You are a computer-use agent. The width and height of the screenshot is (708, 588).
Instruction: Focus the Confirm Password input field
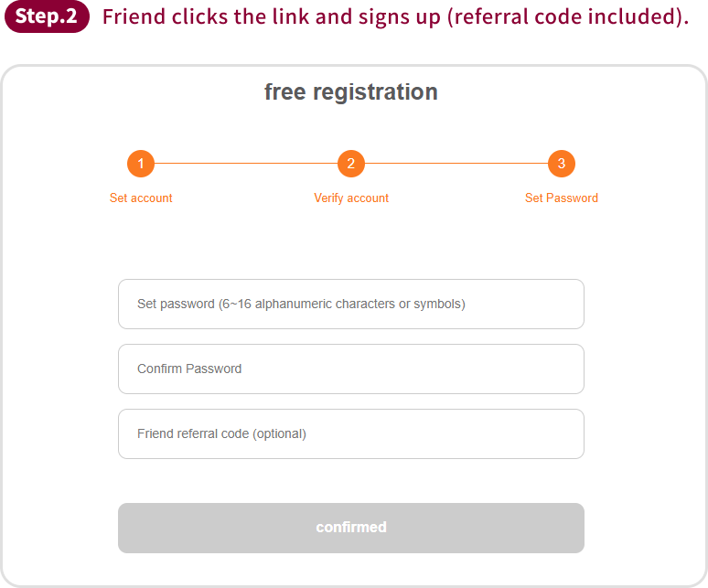click(351, 369)
